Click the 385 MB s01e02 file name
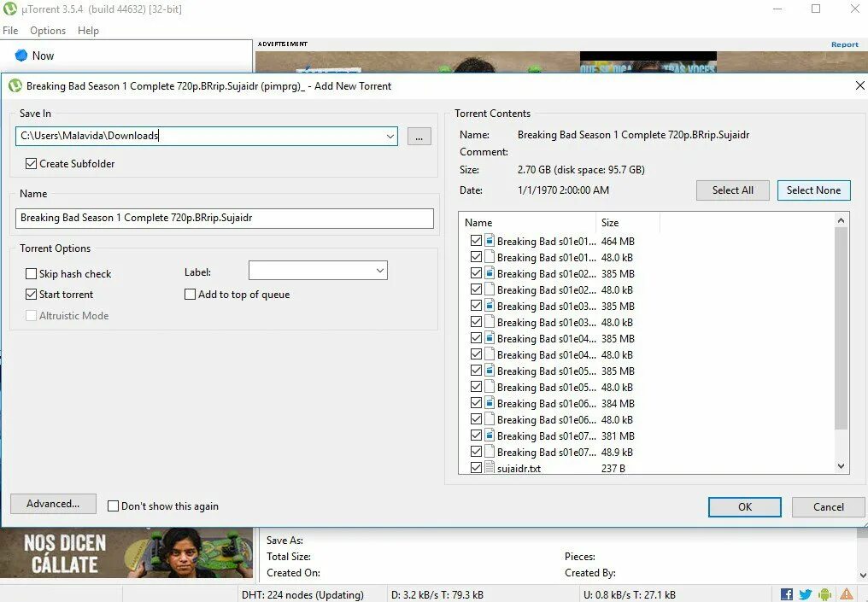Viewport: 868px width, 602px height. click(547, 273)
